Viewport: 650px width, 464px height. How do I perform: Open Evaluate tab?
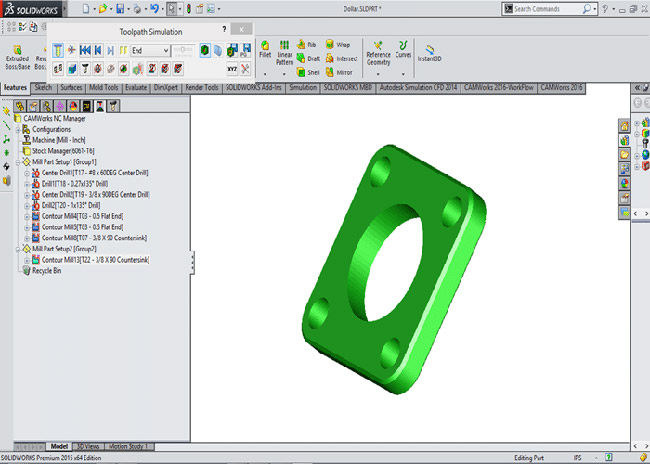pyautogui.click(x=136, y=87)
